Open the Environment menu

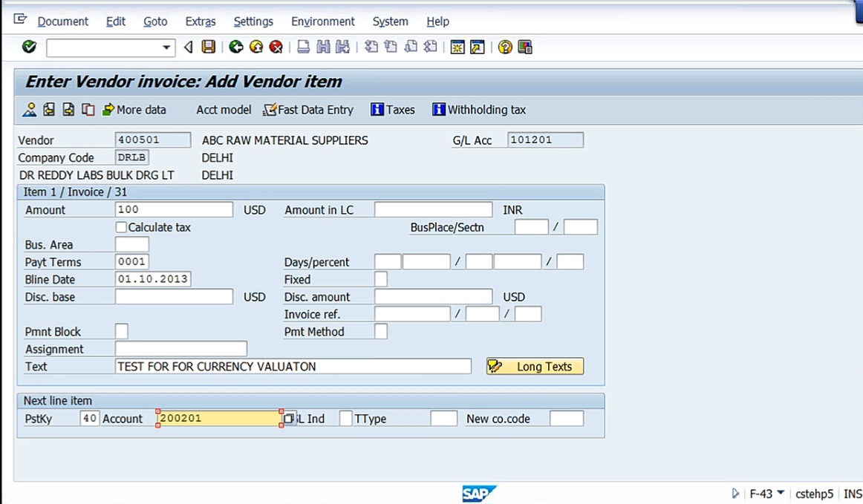click(323, 22)
